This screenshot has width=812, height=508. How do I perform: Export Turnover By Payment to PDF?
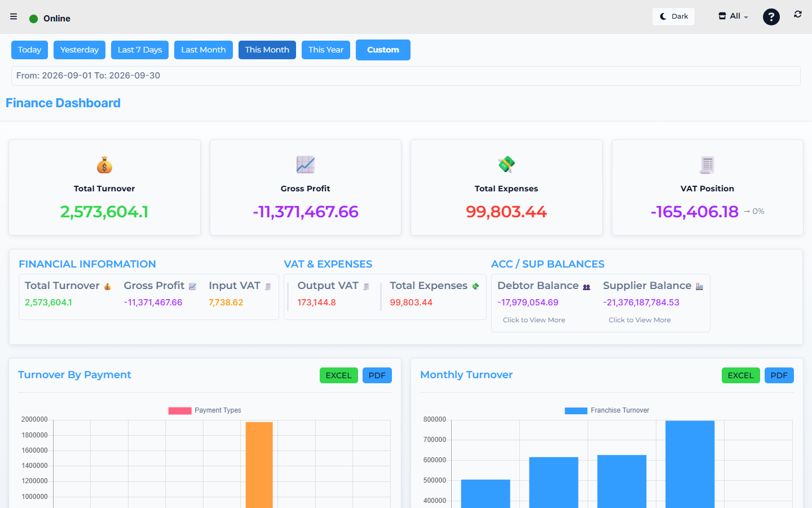click(377, 375)
